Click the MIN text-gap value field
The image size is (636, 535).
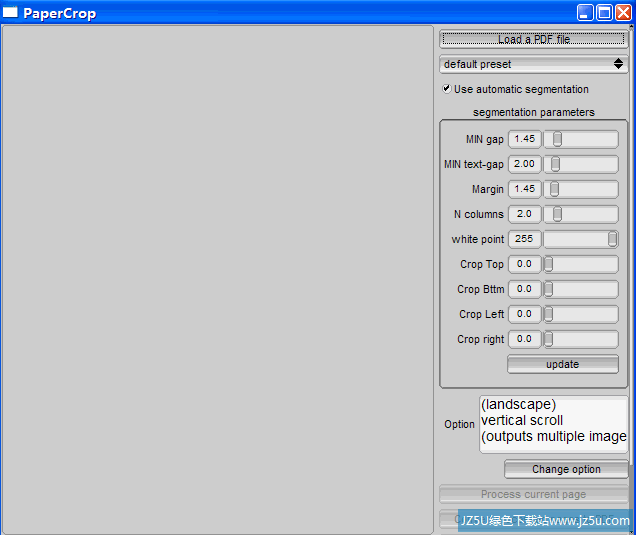[524, 164]
